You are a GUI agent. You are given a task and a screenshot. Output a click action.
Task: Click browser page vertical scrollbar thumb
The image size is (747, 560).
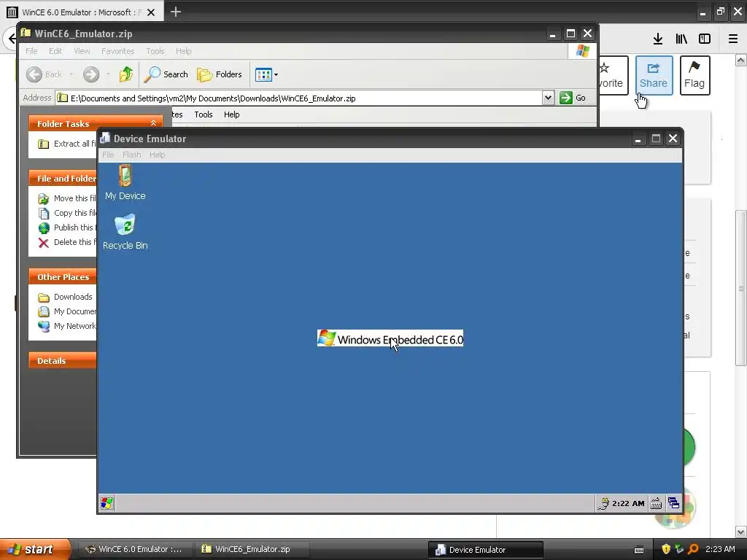741,288
